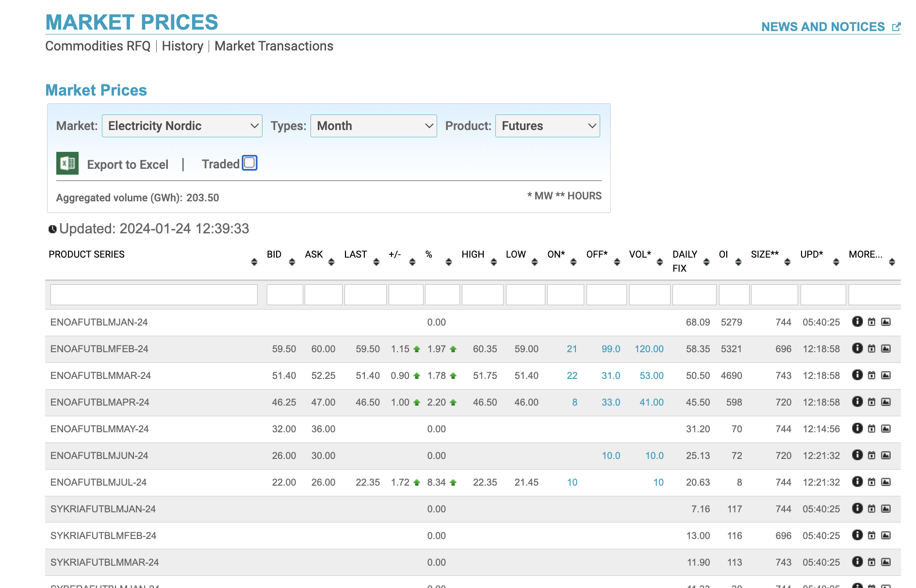This screenshot has height=588, width=916.
Task: Click chart icon for ENOAFUTBLMMAY-24 row
Action: pyautogui.click(x=885, y=429)
